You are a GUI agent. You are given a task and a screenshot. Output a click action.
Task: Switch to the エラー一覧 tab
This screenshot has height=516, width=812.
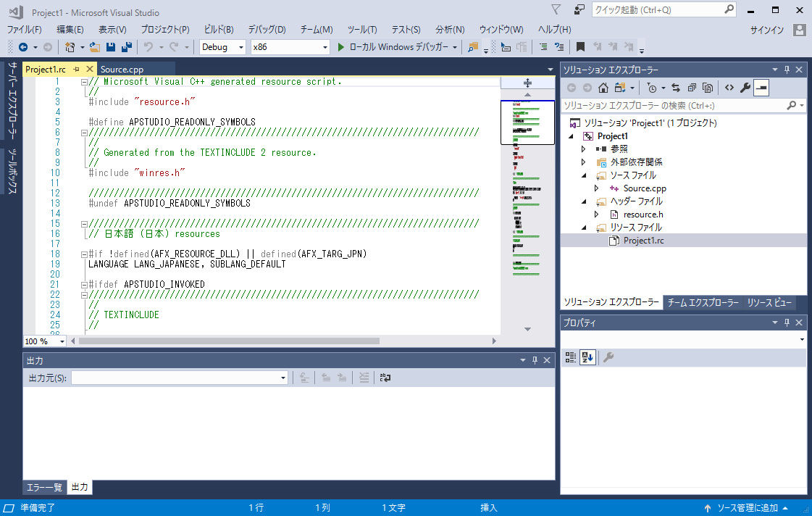point(44,488)
